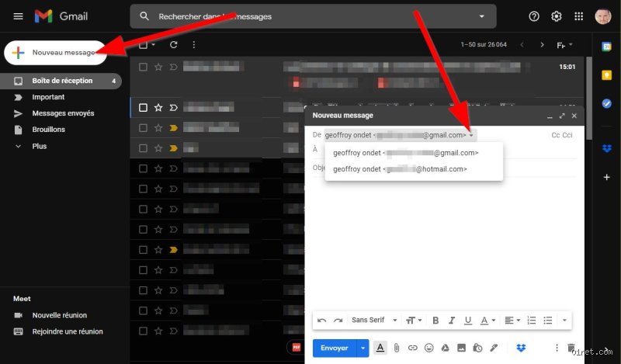Add Cci recipients field
This screenshot has width=621, height=364.
567,135
